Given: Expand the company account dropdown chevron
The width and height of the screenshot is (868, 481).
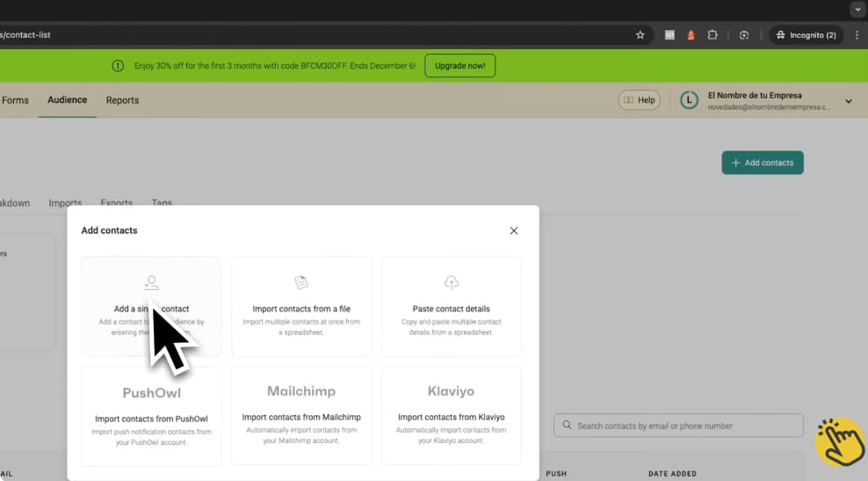Looking at the screenshot, I should click(848, 101).
